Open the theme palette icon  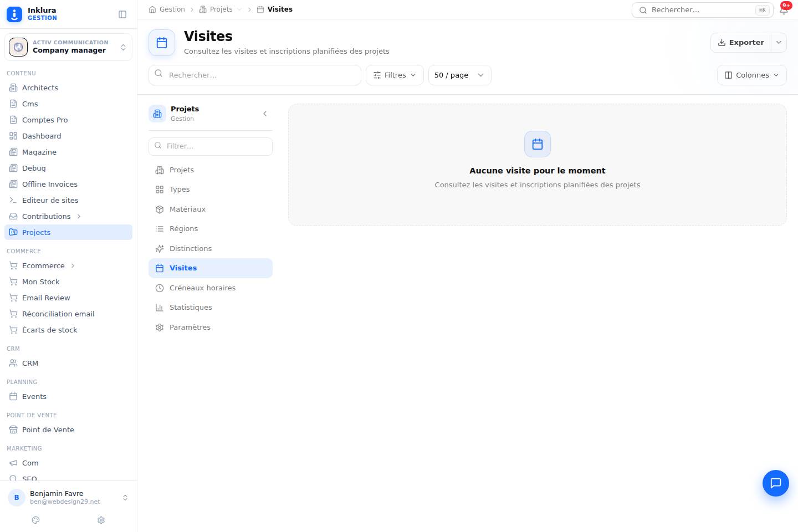click(x=36, y=520)
